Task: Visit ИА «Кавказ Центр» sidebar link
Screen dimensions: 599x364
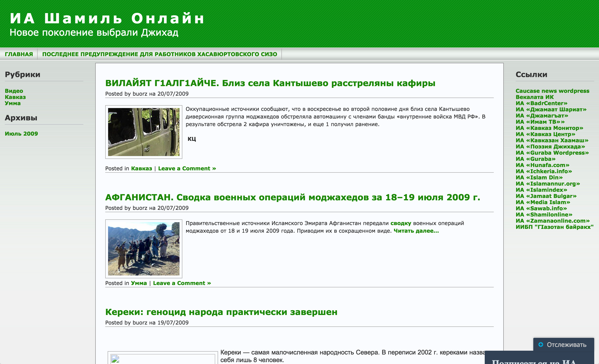Action: pyautogui.click(x=545, y=134)
